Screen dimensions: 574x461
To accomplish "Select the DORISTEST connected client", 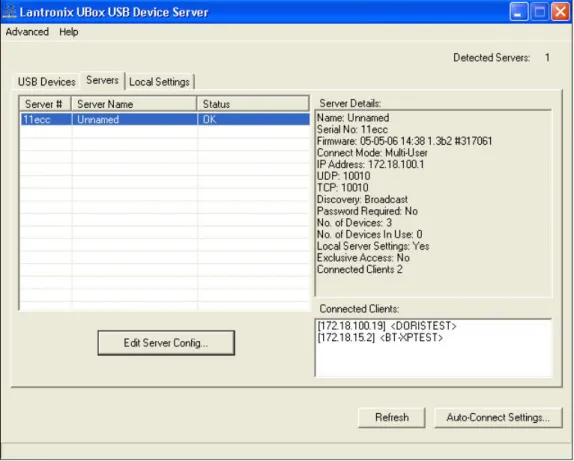I will click(x=387, y=326).
